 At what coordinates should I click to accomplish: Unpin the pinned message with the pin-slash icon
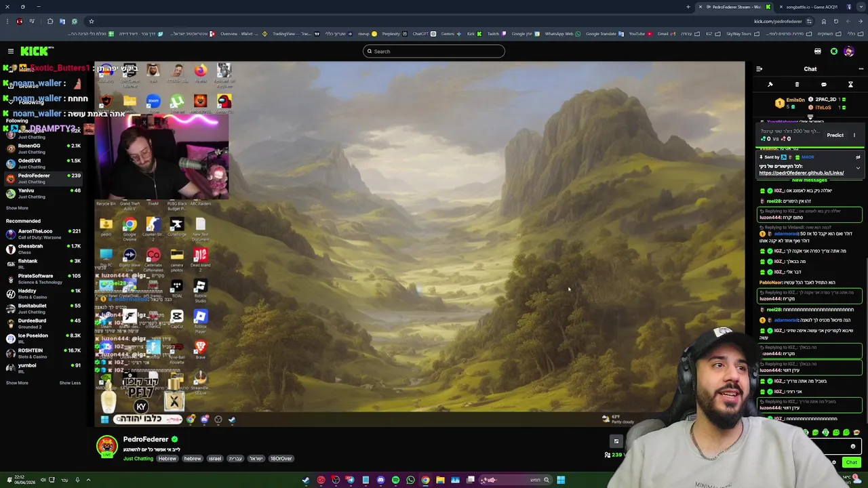click(858, 157)
